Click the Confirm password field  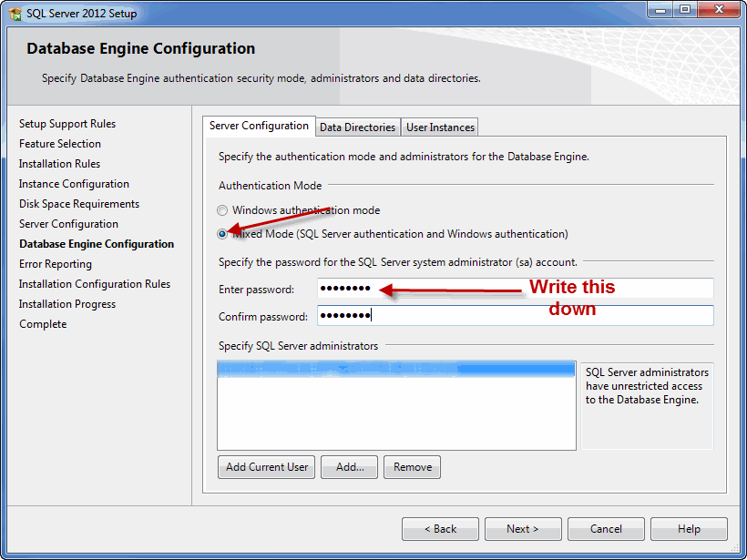[x=515, y=316]
